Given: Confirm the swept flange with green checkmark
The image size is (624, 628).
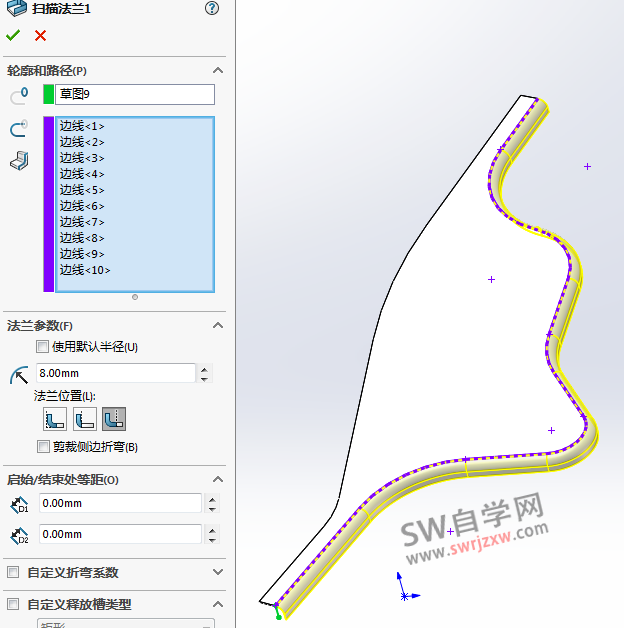Looking at the screenshot, I should click(13, 35).
